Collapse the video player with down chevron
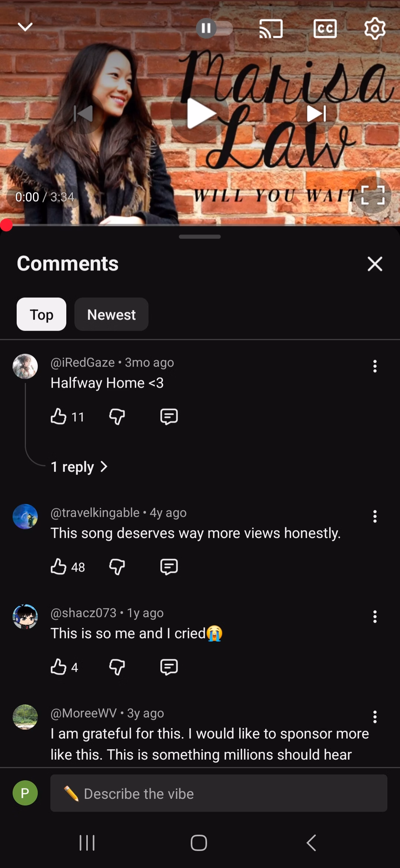The image size is (400, 868). tap(25, 27)
